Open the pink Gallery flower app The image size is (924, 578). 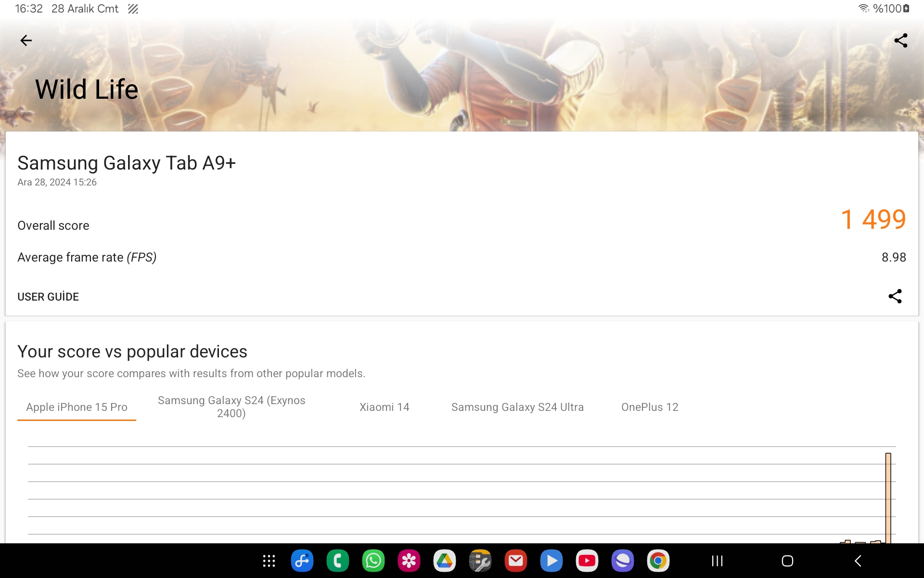pos(409,561)
